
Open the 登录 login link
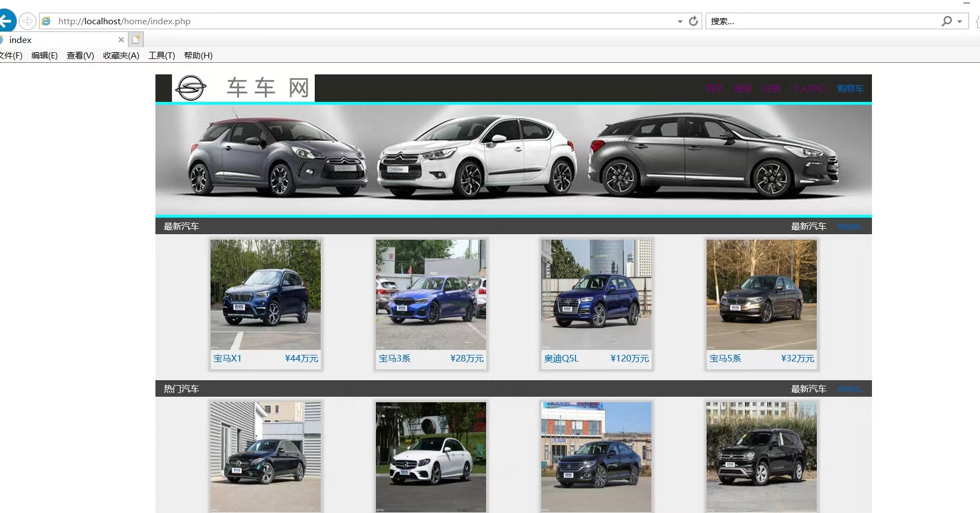[743, 88]
